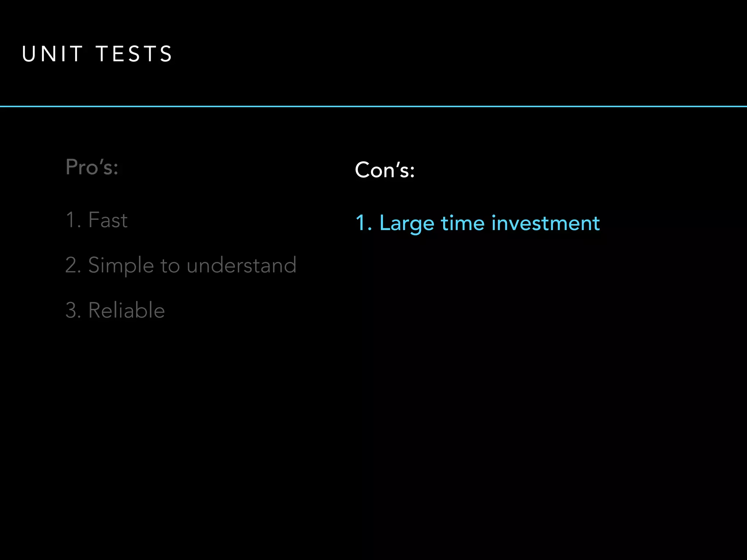Click the word understand

241,265
